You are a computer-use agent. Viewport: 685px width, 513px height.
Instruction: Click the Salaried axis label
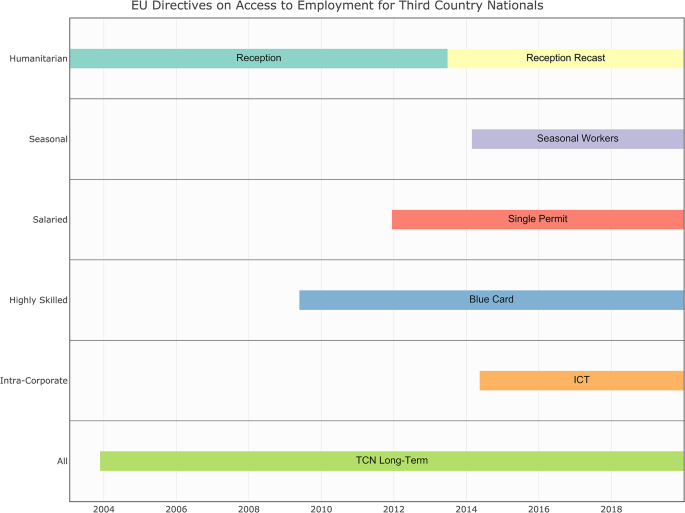point(50,219)
